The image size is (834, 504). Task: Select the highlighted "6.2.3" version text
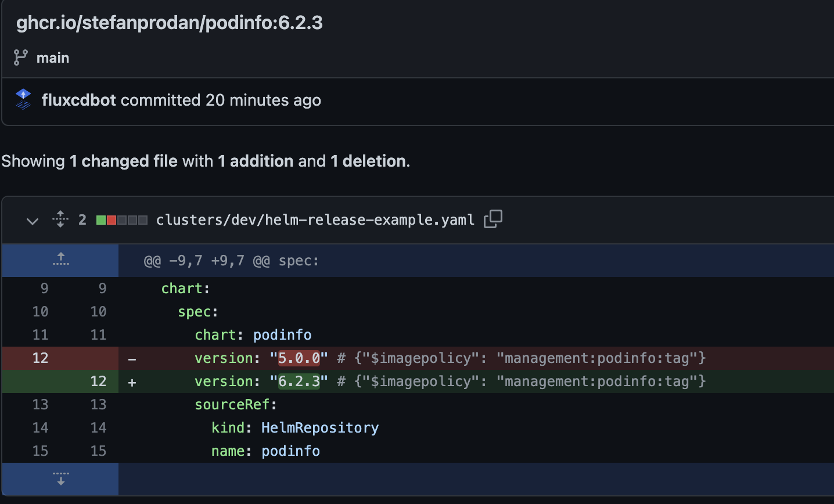pos(299,381)
